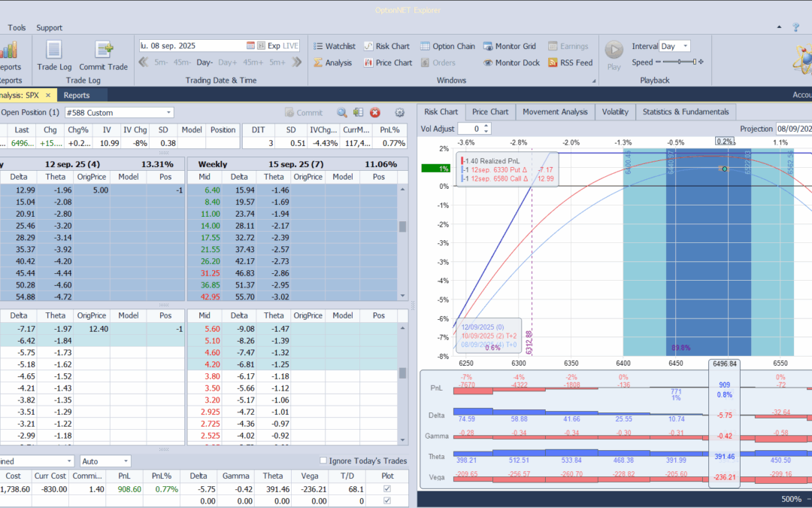
Task: Open the dropdown left of Auto
Action: (x=69, y=461)
